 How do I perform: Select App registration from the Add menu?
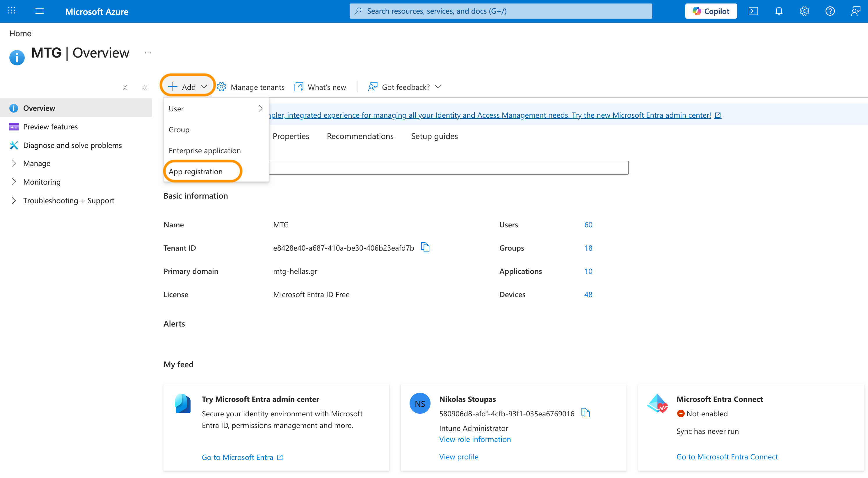(x=216, y=171)
